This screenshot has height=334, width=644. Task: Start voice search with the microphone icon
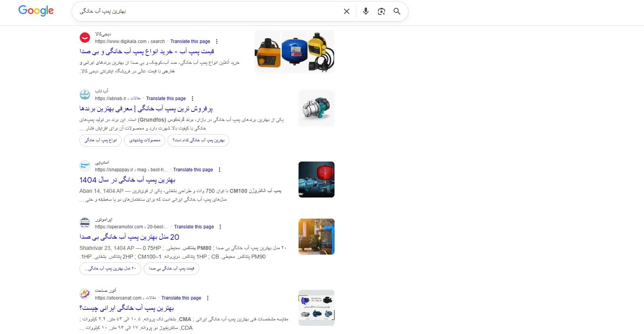click(x=365, y=11)
